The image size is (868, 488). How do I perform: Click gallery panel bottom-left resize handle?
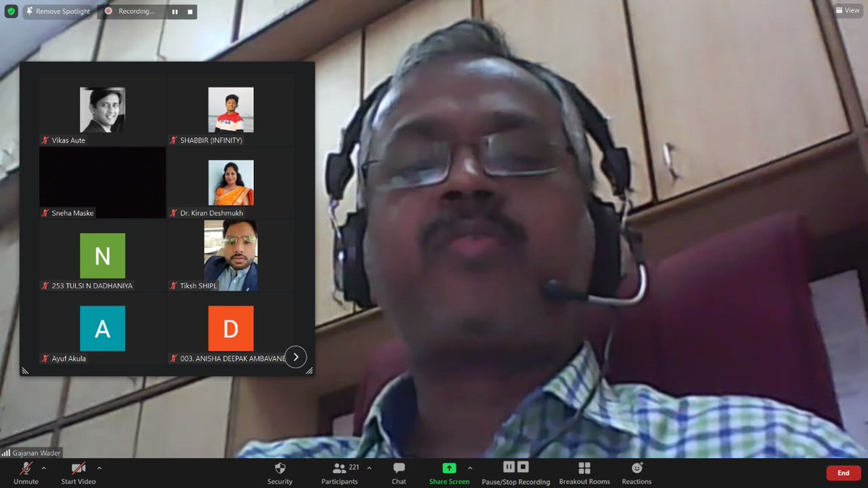tap(25, 370)
